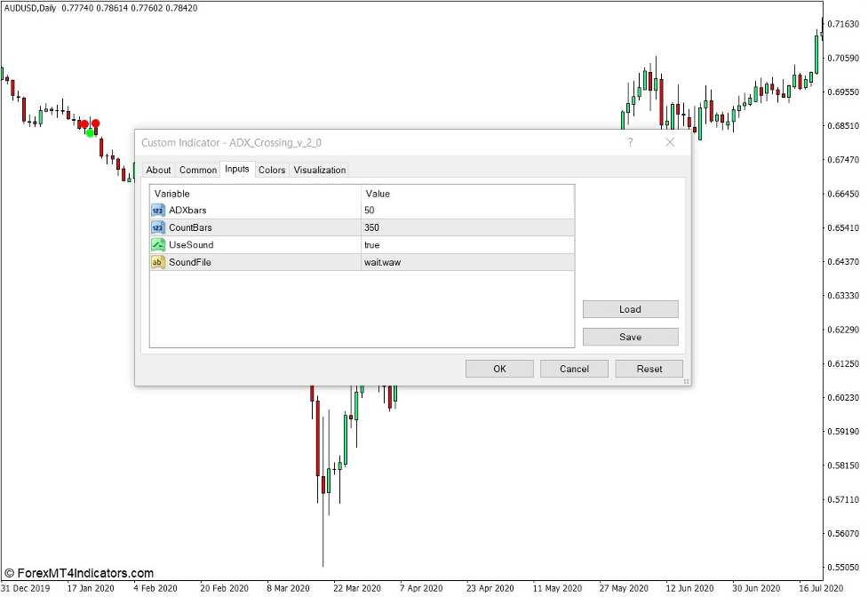The width and height of the screenshot is (868, 597).
Task: Click the 123 icon beside CountBars
Action: [x=158, y=227]
